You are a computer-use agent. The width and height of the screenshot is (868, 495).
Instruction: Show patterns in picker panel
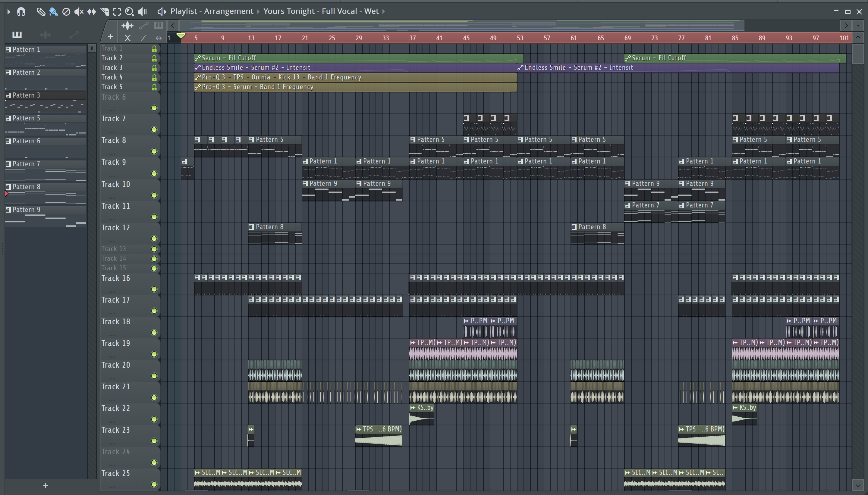pos(17,34)
